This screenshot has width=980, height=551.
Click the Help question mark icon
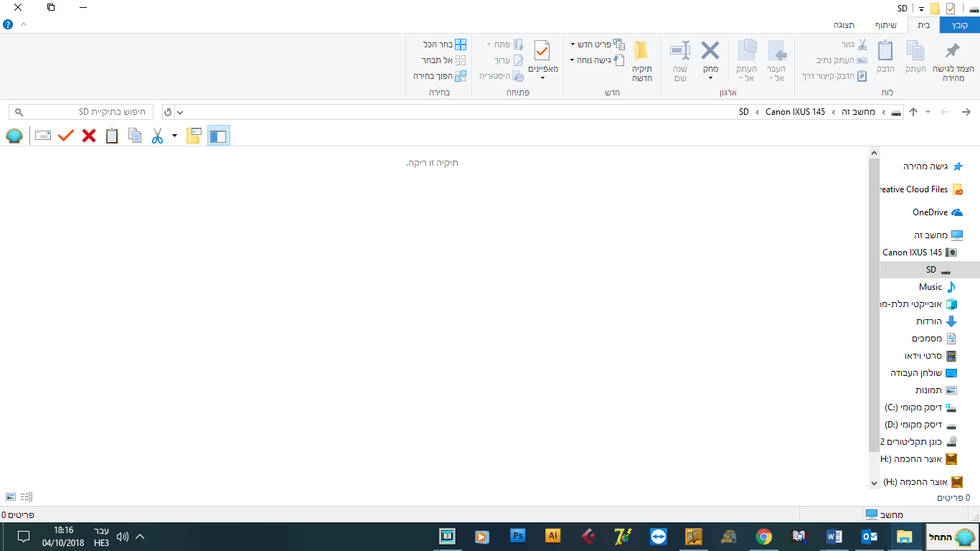(8, 24)
